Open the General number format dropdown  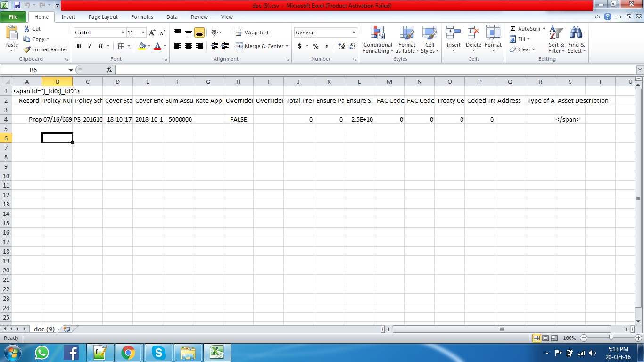coord(354,33)
